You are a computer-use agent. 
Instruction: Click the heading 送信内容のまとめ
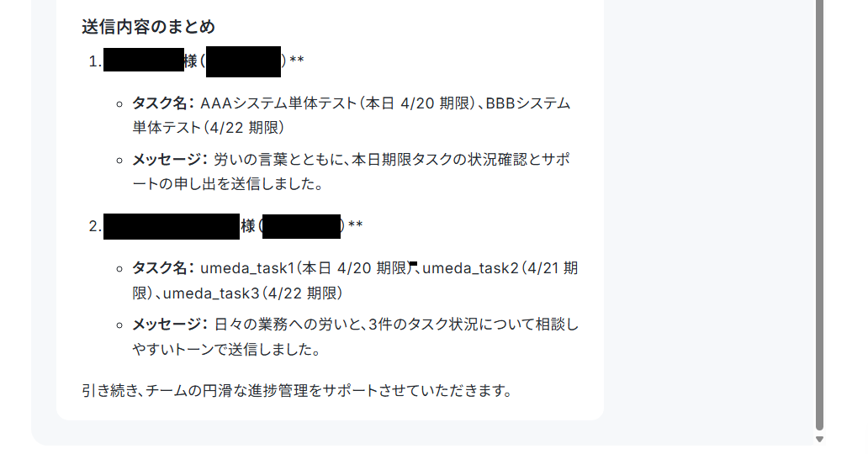click(x=148, y=27)
